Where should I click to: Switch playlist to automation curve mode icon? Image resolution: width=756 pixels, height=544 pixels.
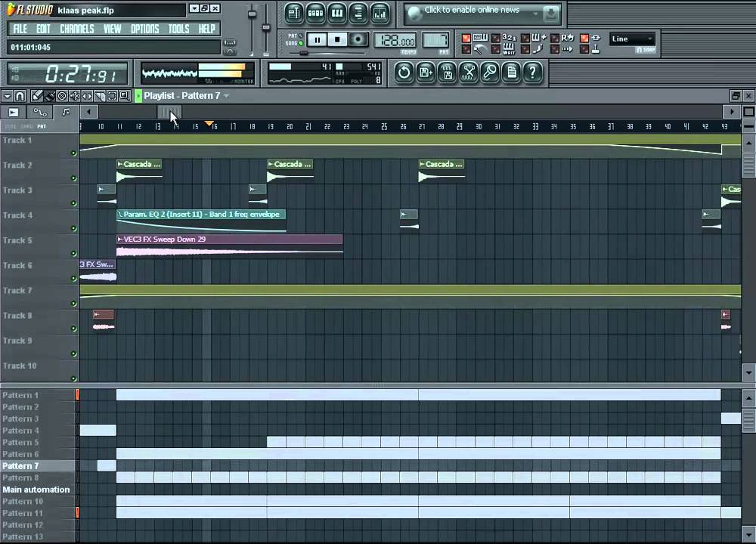pyautogui.click(x=39, y=113)
